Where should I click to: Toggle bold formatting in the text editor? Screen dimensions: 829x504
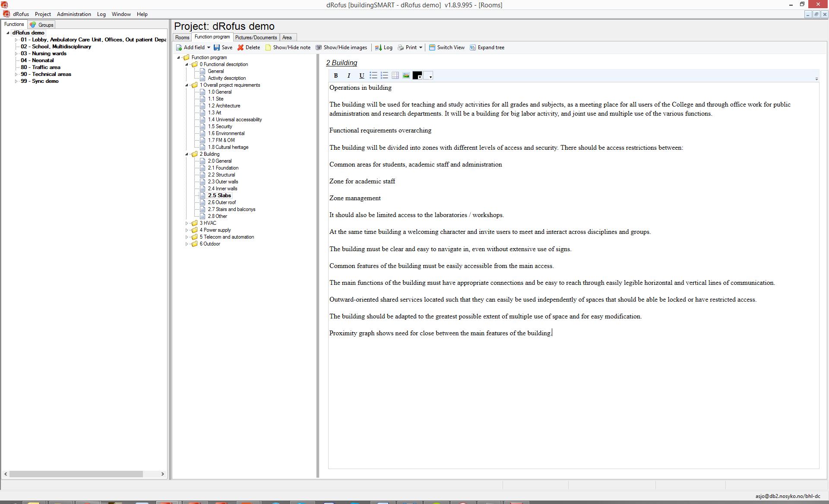pos(335,76)
